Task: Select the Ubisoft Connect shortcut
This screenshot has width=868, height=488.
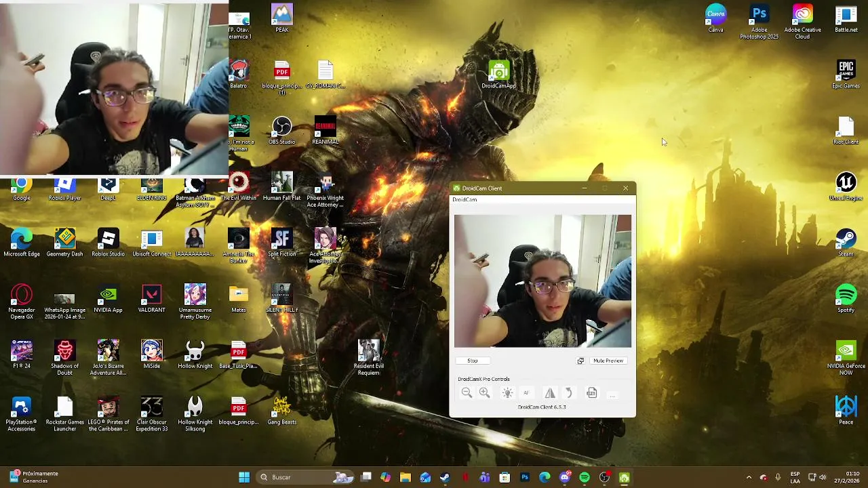Action: tap(152, 243)
